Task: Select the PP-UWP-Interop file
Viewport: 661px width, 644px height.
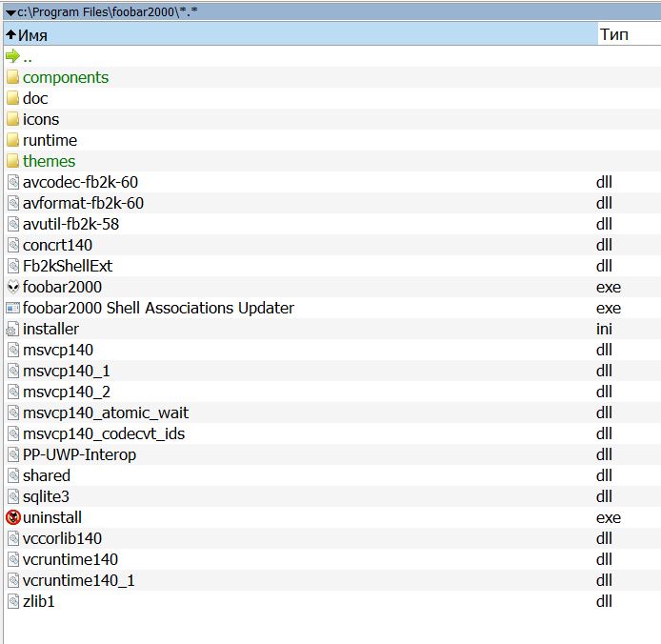Action: (x=79, y=454)
